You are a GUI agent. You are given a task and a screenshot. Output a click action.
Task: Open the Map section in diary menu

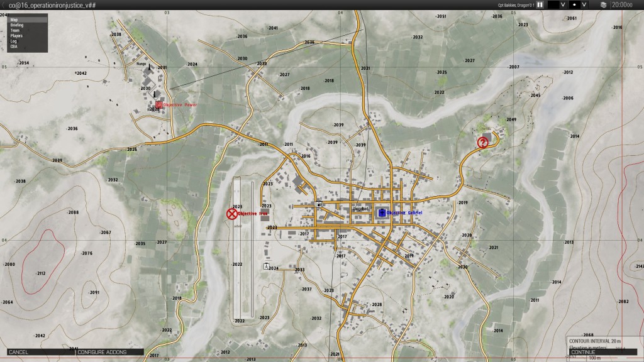point(27,19)
